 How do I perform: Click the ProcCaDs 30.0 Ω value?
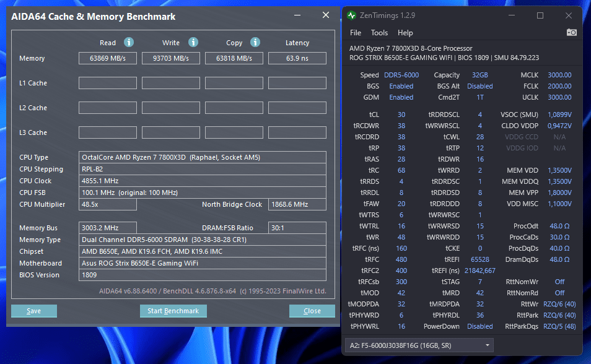click(x=559, y=237)
